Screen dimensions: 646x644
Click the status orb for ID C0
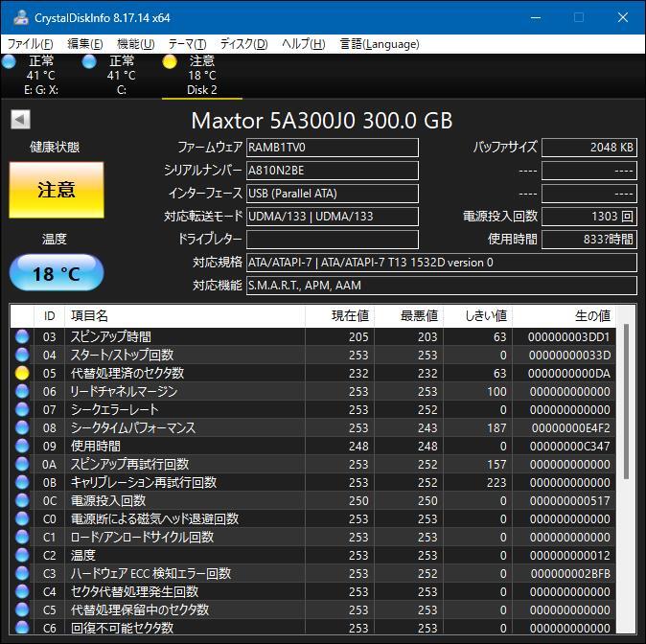pyautogui.click(x=22, y=518)
